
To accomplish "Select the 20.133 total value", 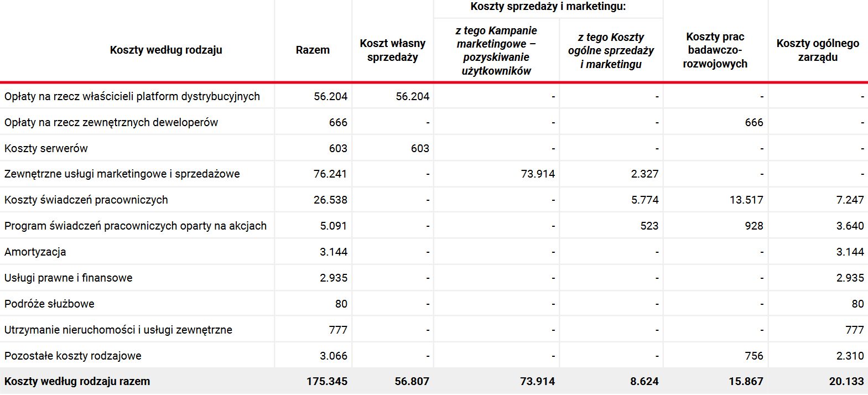I will click(x=846, y=381).
